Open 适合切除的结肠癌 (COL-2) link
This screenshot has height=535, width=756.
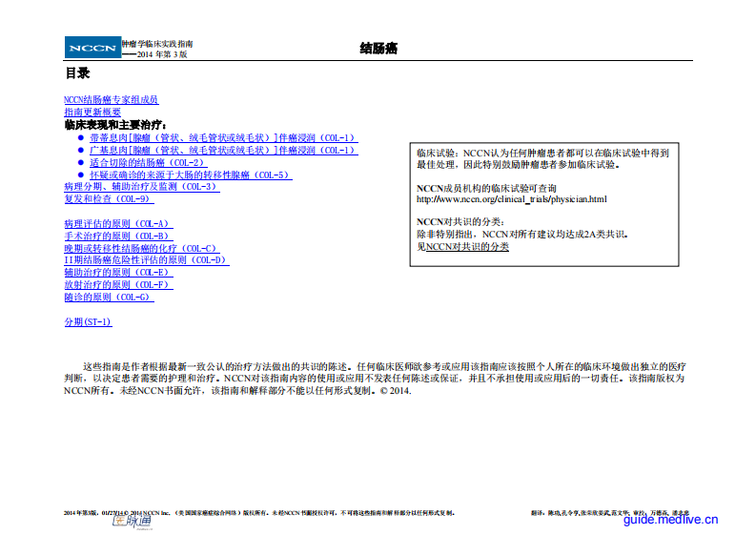click(x=149, y=162)
